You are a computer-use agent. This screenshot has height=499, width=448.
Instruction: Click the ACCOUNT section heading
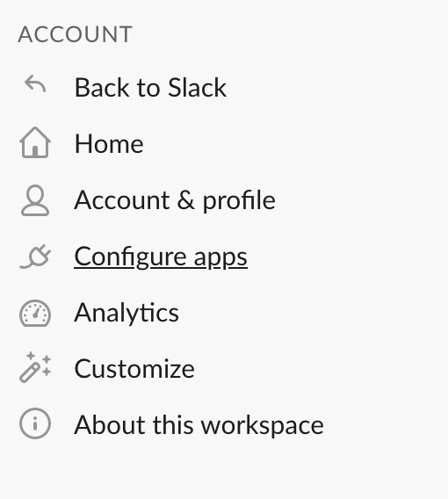pos(75,34)
